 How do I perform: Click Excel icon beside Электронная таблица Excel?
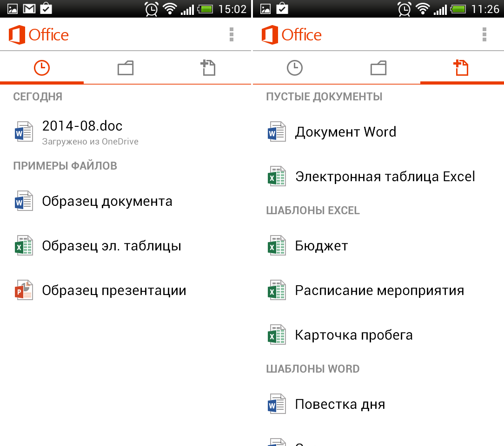click(277, 176)
